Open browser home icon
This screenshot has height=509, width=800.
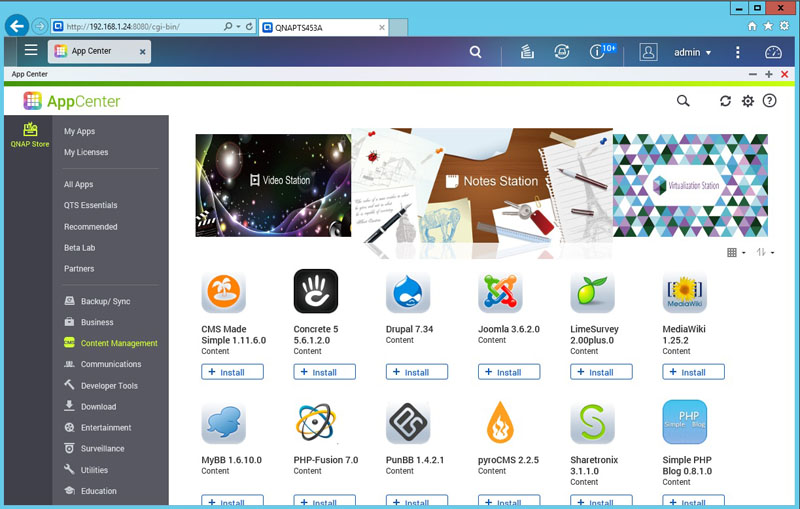coord(752,26)
